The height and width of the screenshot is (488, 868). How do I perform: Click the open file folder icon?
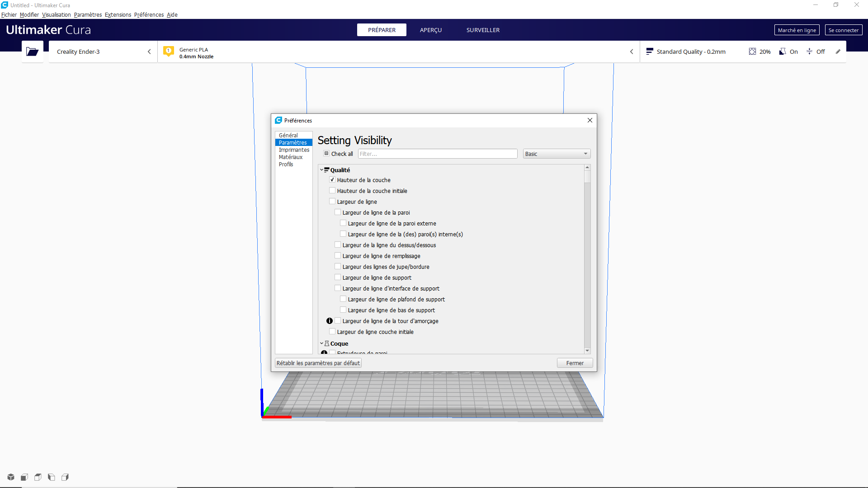pos(32,52)
